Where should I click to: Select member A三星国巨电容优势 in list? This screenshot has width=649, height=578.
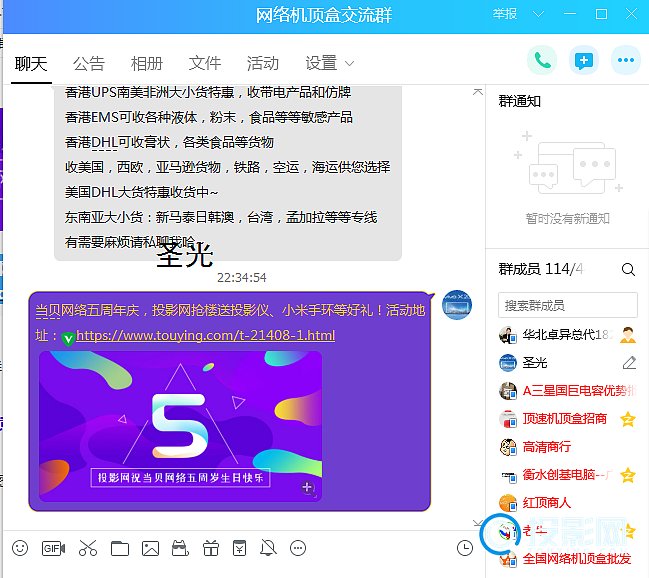pyautogui.click(x=567, y=391)
